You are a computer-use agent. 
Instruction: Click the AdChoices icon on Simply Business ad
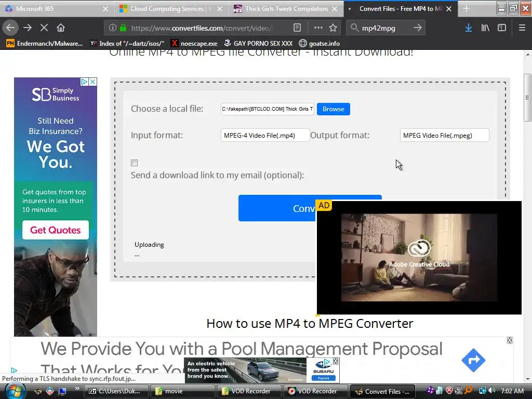[x=85, y=82]
